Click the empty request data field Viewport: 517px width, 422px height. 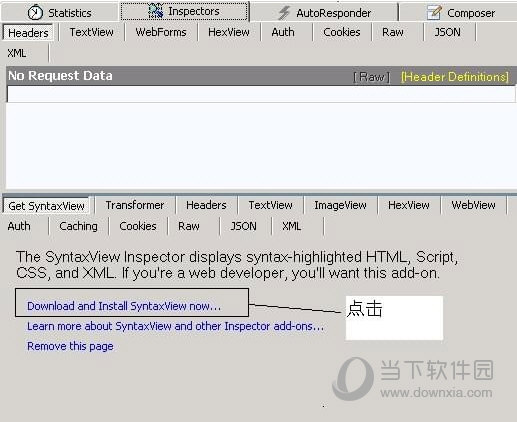tap(261, 94)
